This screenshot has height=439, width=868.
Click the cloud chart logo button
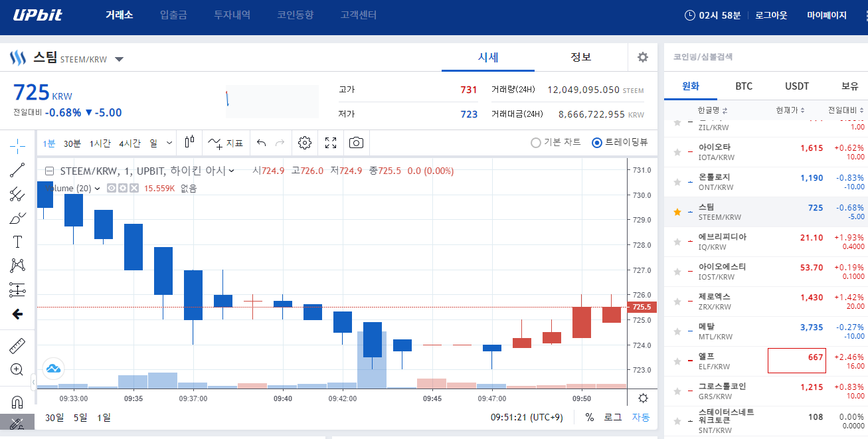point(53,368)
